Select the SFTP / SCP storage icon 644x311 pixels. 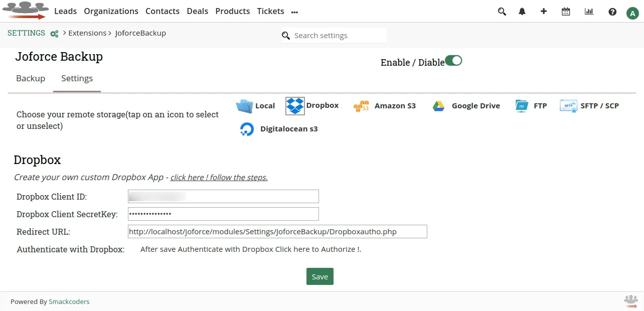point(568,105)
